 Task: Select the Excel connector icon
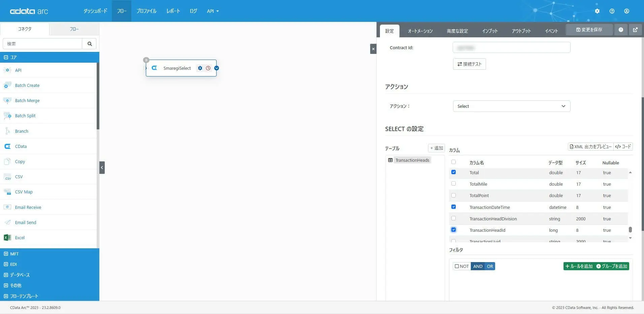[7, 238]
